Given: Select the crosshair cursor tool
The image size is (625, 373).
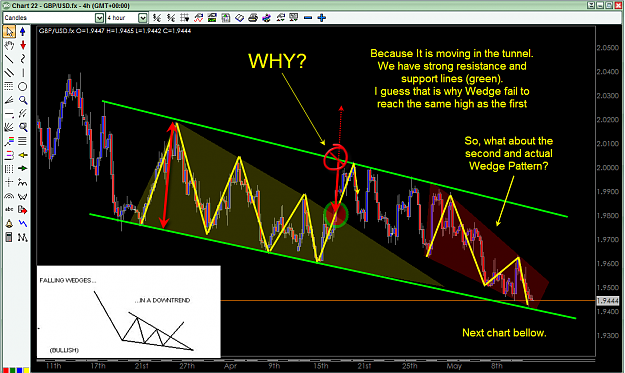Looking at the screenshot, I should coord(9,183).
